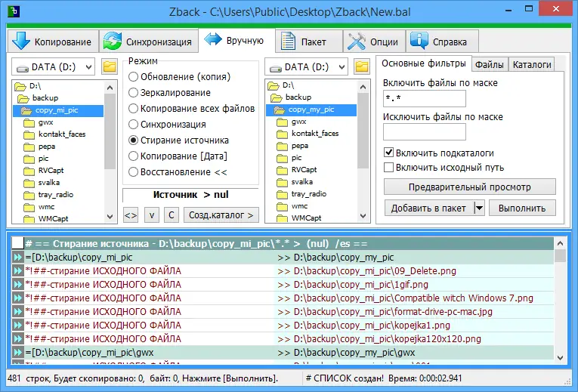
Task: Click log row kopejka120x120.png path
Action: (x=388, y=339)
